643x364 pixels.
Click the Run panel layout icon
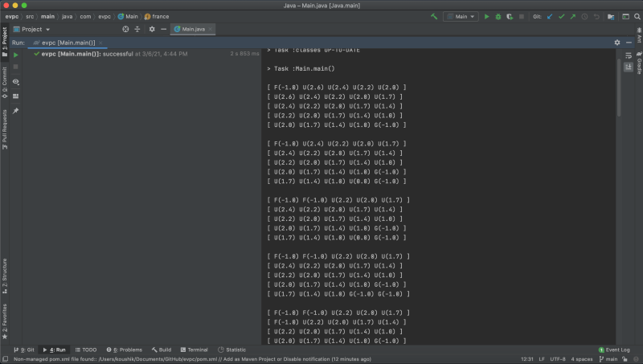click(x=15, y=96)
